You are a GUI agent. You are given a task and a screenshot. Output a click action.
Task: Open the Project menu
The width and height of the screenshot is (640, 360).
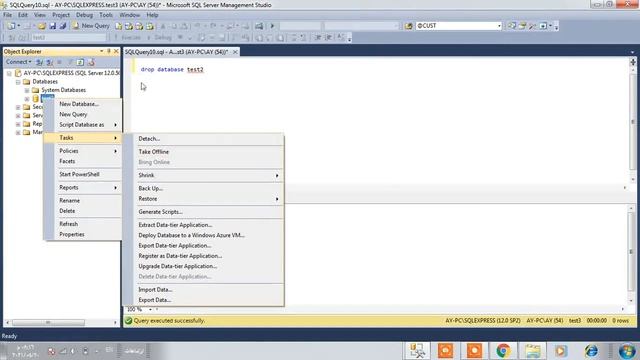pos(61,15)
